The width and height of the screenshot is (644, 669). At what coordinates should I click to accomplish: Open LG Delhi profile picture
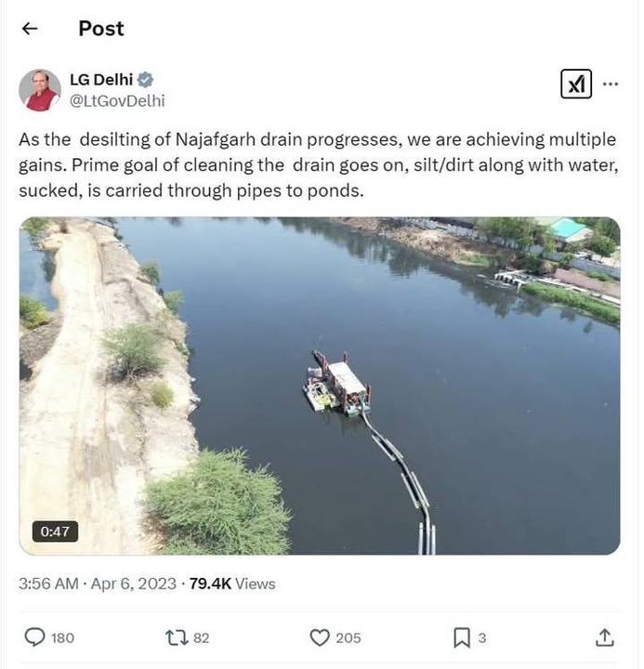40,90
